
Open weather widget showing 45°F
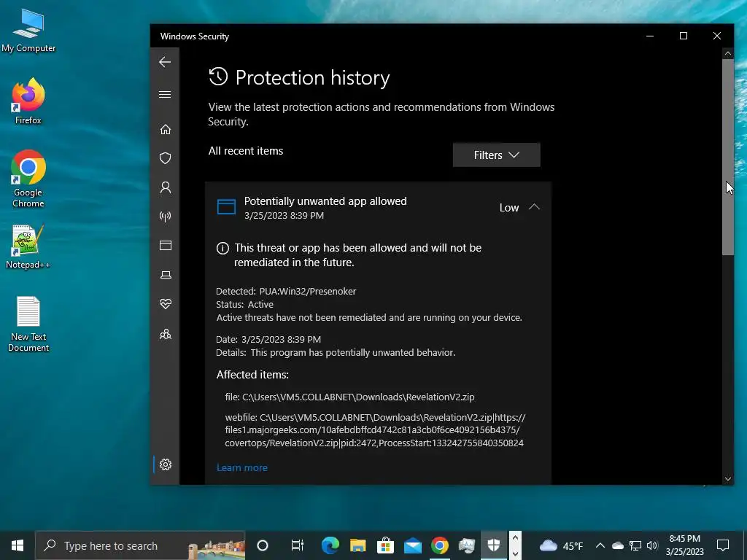(561, 545)
